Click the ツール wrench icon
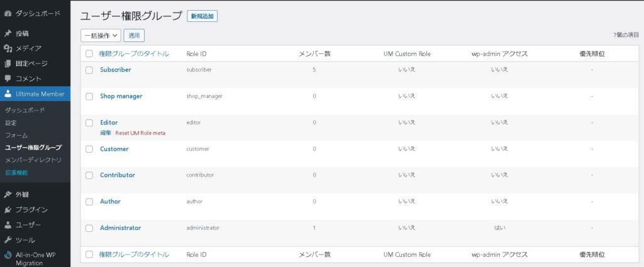This screenshot has height=267, width=644. 8,240
